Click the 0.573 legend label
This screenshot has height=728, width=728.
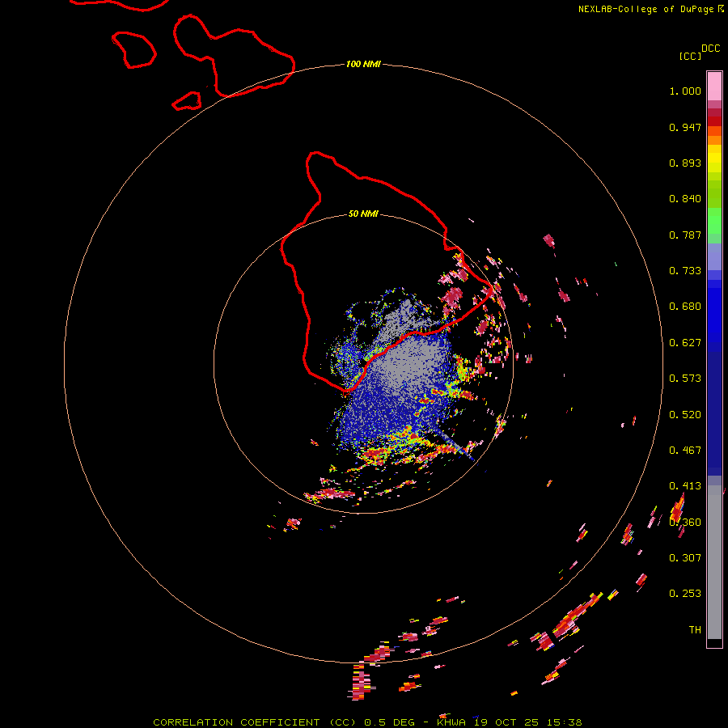(x=685, y=379)
